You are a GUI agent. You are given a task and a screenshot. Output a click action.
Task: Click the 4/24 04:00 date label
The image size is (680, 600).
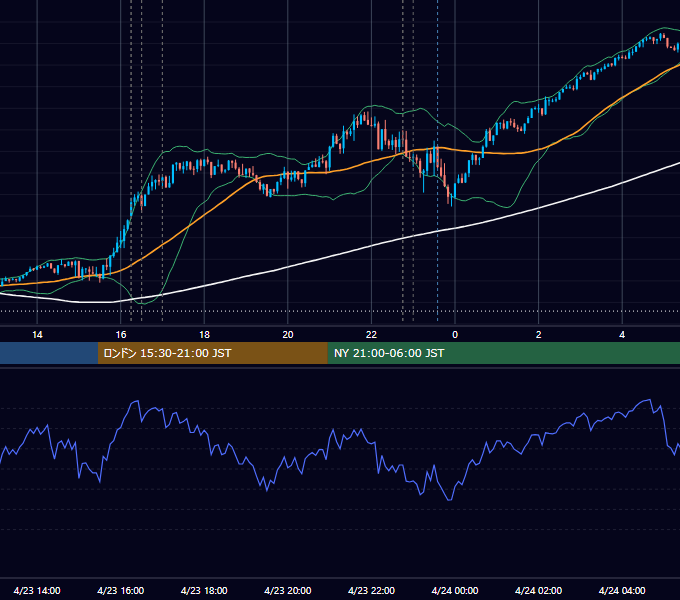622,590
